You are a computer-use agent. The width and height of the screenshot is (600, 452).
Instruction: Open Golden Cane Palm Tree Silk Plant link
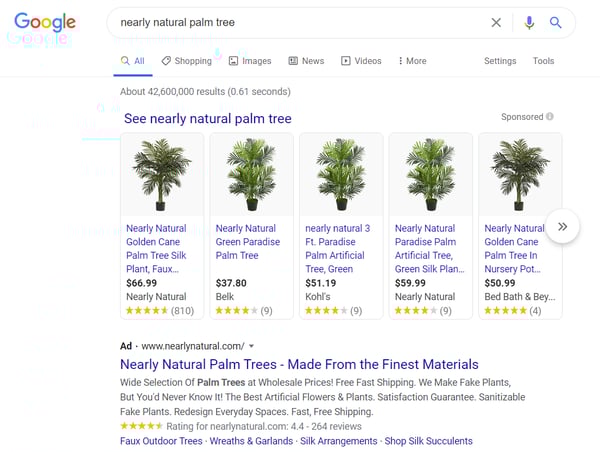pyautogui.click(x=156, y=249)
